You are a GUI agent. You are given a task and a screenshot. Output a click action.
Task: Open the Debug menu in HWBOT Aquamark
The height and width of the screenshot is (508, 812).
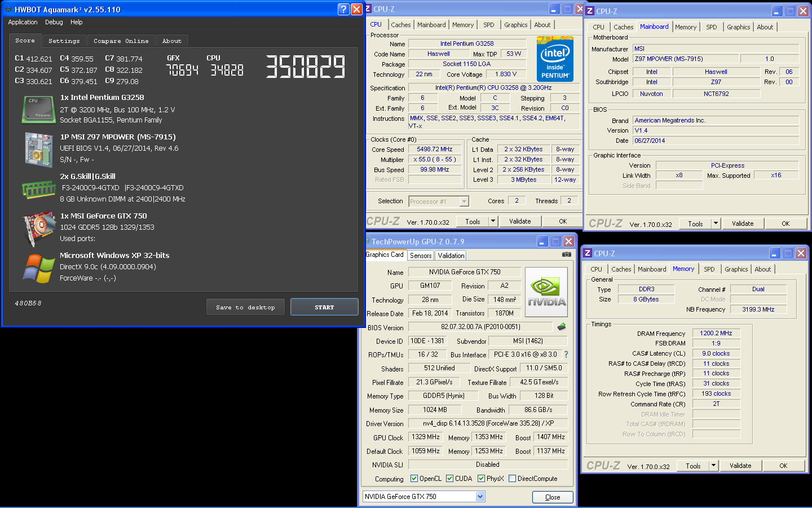tap(54, 23)
